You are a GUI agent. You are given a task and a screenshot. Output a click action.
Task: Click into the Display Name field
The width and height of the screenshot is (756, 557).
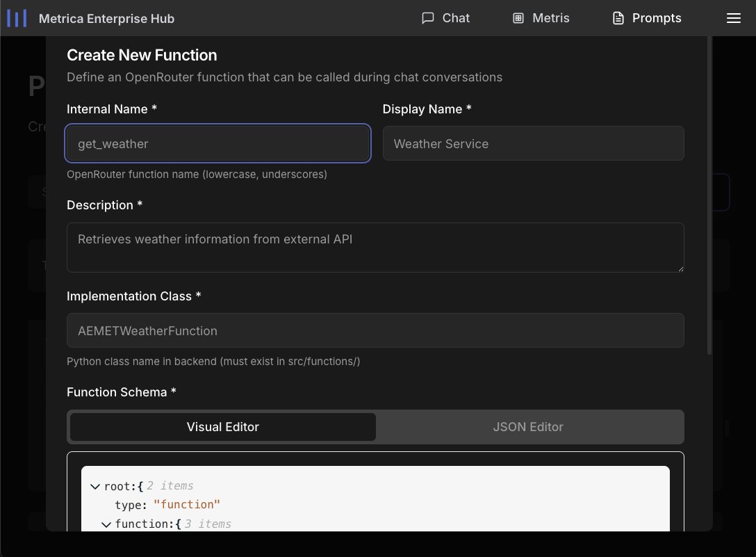pyautogui.click(x=533, y=144)
